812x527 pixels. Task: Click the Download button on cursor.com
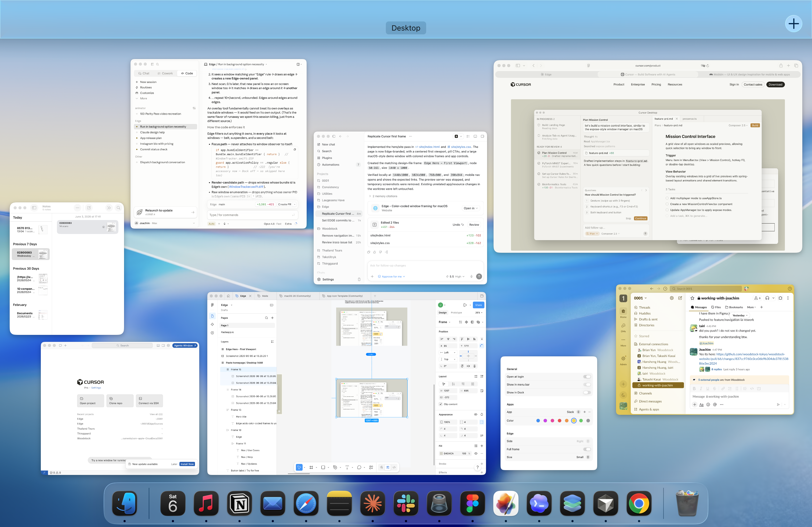tap(775, 85)
